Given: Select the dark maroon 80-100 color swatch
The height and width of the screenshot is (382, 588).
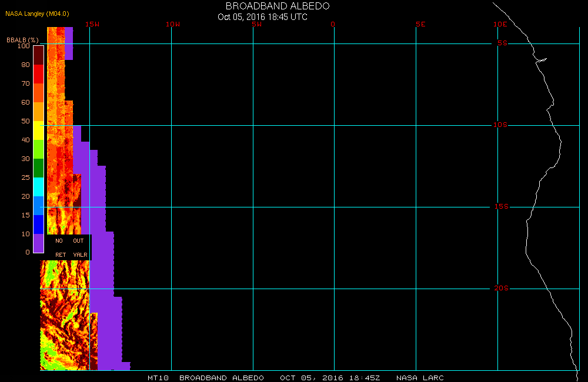Looking at the screenshot, I should click(x=39, y=55).
